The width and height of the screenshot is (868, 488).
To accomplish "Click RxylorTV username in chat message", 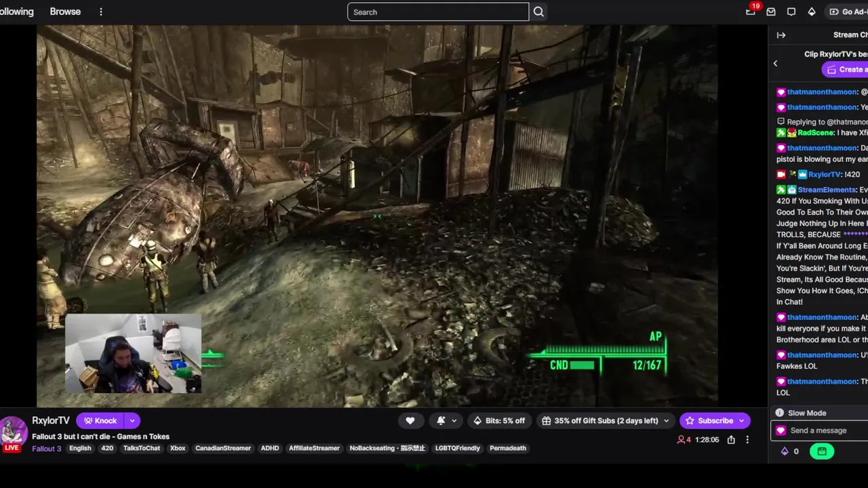I will [x=825, y=174].
